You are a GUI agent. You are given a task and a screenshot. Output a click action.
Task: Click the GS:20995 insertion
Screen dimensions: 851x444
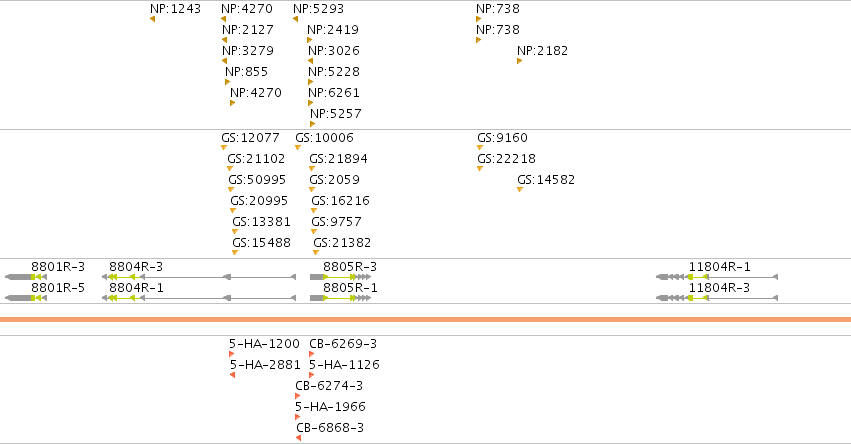coord(233,211)
